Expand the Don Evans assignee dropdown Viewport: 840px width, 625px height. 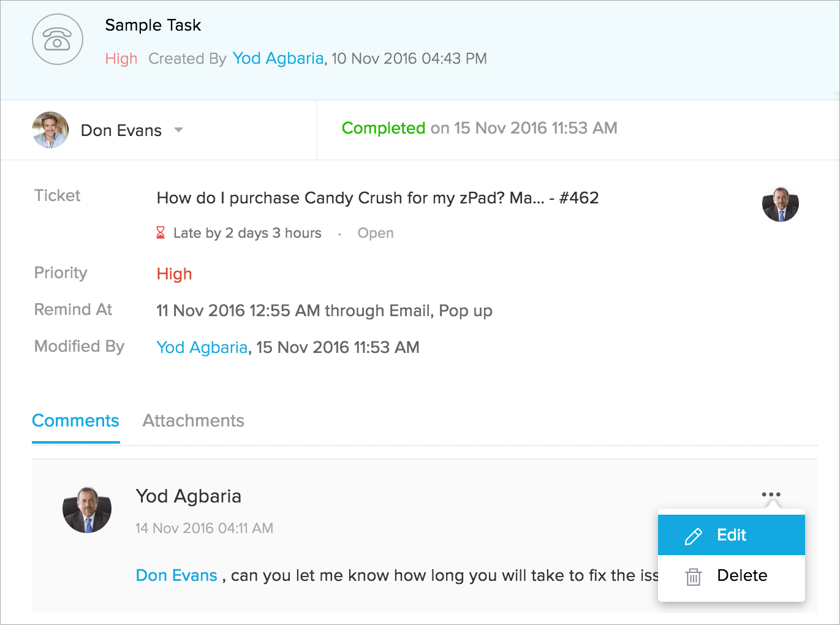(x=178, y=130)
